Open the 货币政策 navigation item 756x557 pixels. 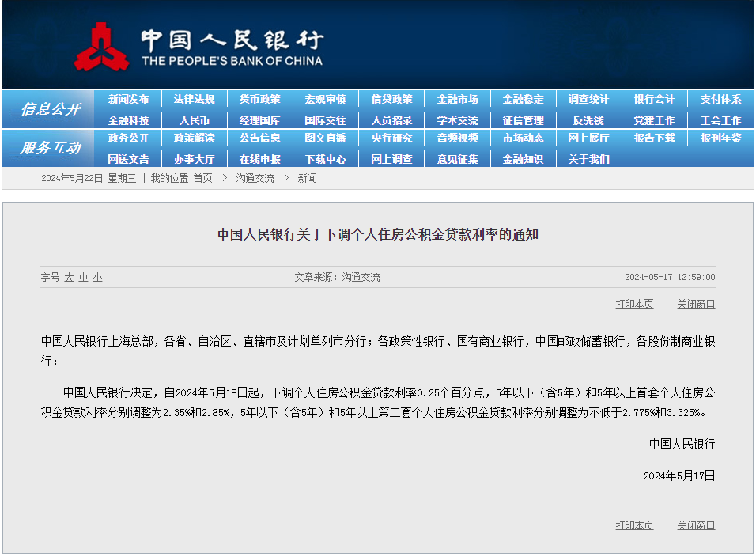point(259,99)
